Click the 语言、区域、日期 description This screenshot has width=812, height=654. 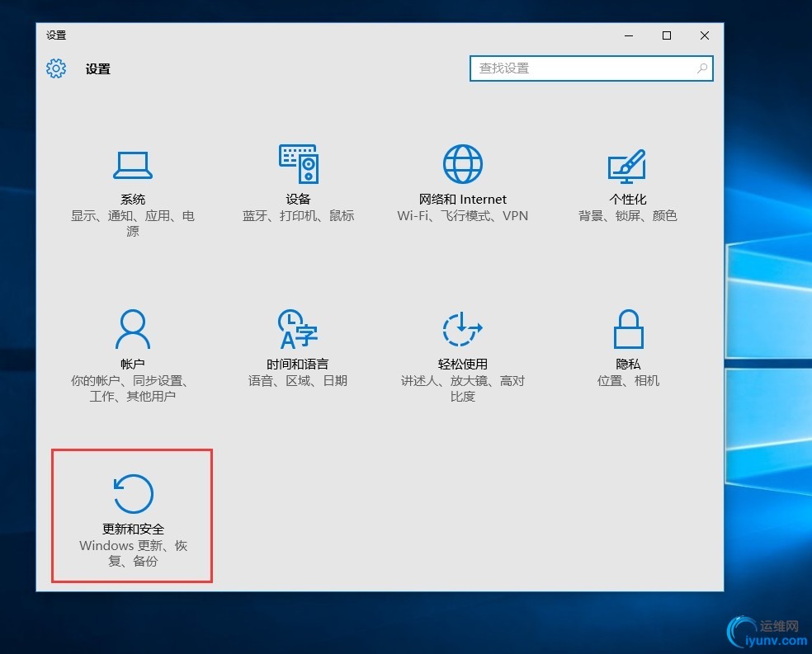(297, 381)
